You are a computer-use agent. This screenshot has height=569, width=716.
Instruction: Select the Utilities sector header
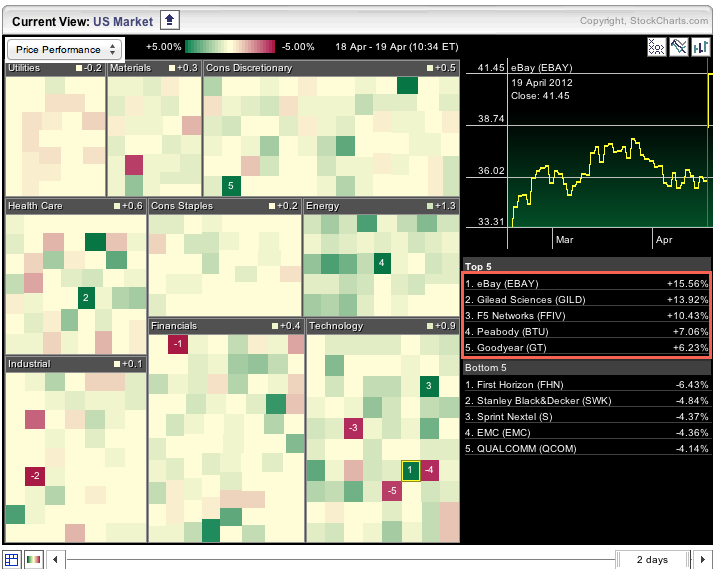[55, 68]
